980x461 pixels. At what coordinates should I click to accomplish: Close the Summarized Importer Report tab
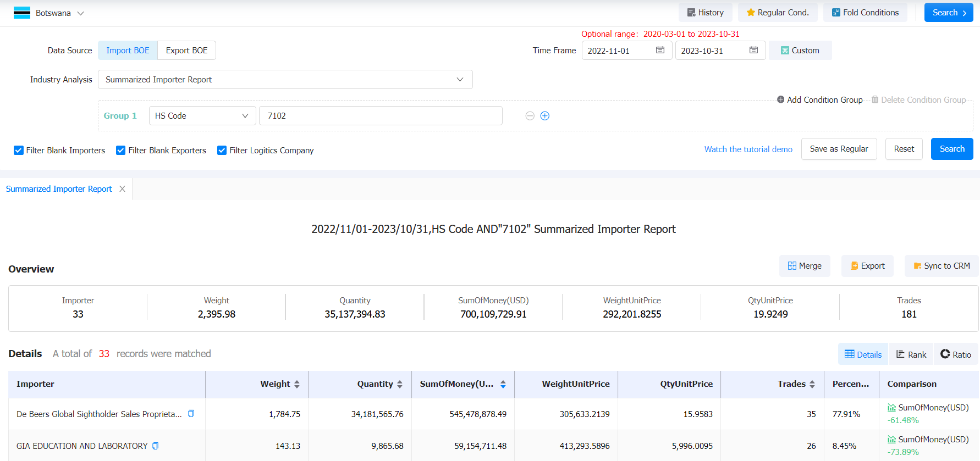pyautogui.click(x=122, y=189)
